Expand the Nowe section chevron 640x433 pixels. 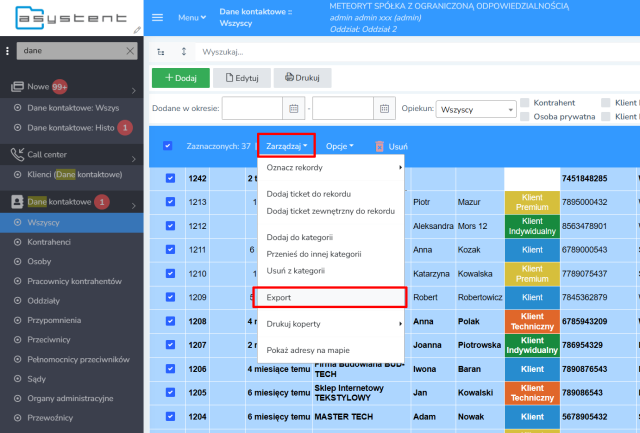(x=133, y=91)
